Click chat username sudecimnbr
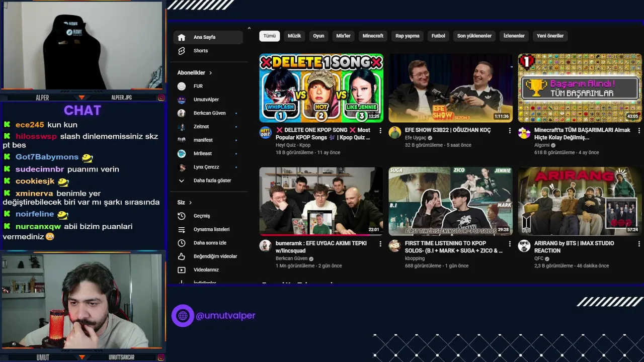This screenshot has width=644, height=362. (40, 169)
